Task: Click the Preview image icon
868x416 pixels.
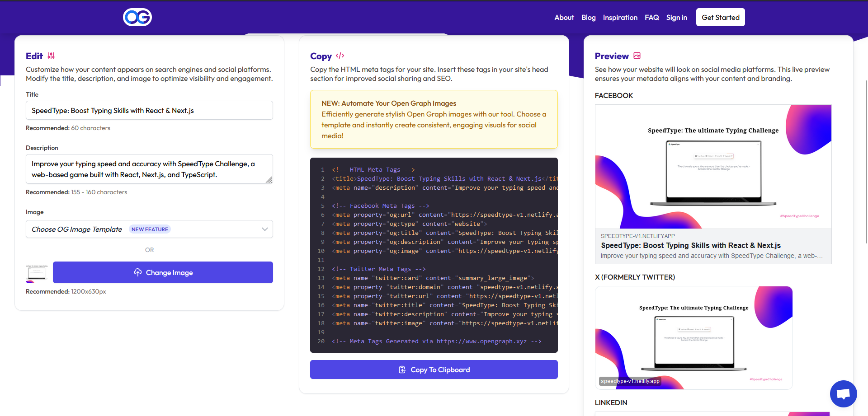Action: pos(637,56)
